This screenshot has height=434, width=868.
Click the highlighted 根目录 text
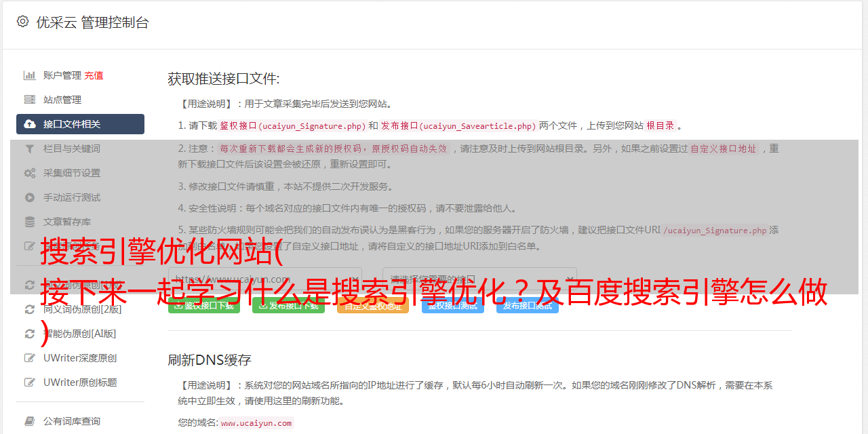pos(660,125)
